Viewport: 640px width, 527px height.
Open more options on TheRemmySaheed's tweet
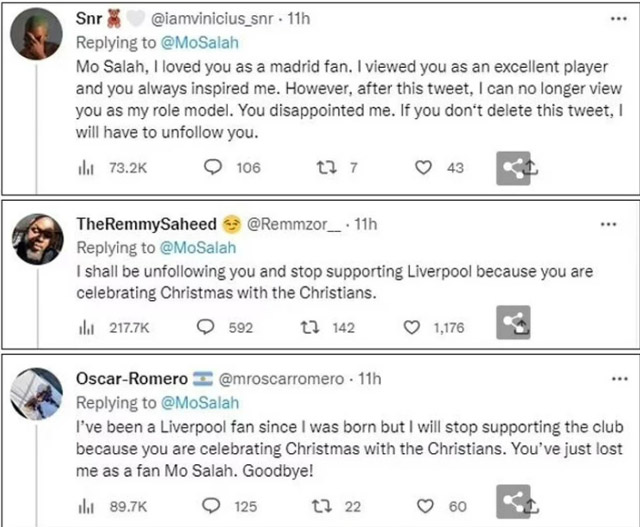pyautogui.click(x=608, y=225)
